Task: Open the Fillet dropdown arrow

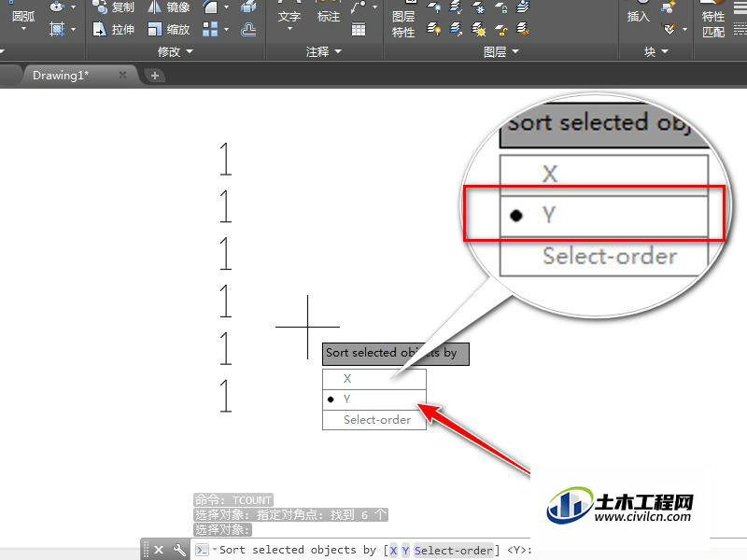Action: pyautogui.click(x=226, y=7)
